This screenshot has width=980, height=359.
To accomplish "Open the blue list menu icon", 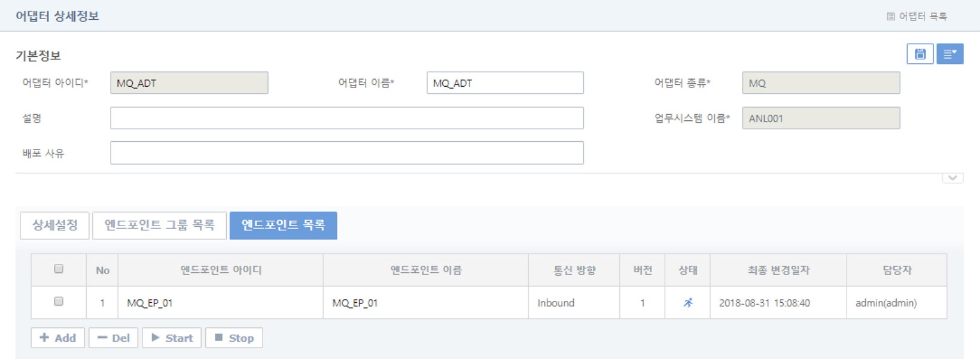I will tap(949, 54).
